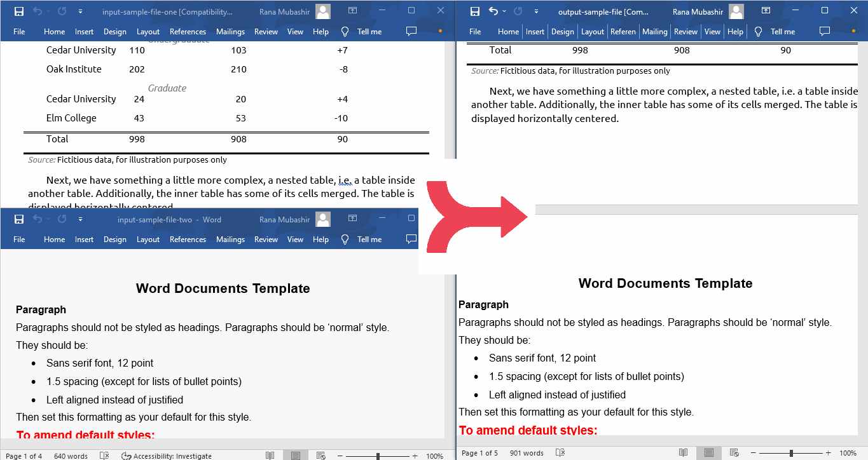Screen dimensions: 868x460
Task: Open the Customize Quick Access Toolbar dropdown
Action: click(80, 11)
